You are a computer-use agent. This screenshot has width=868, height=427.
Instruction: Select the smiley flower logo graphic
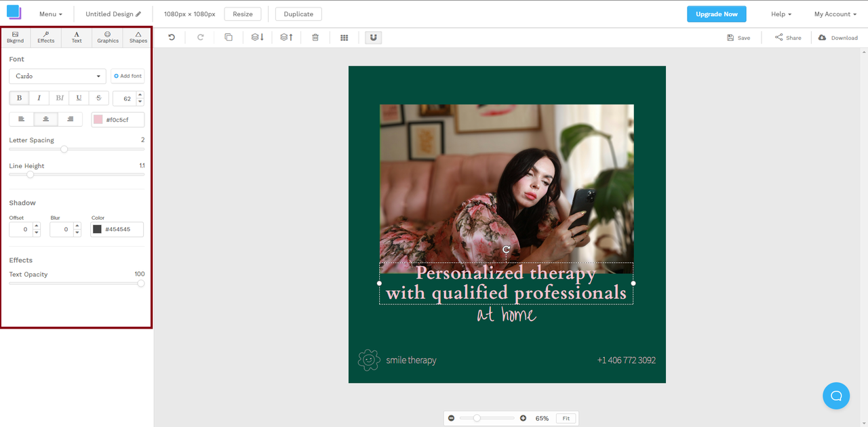click(x=369, y=360)
